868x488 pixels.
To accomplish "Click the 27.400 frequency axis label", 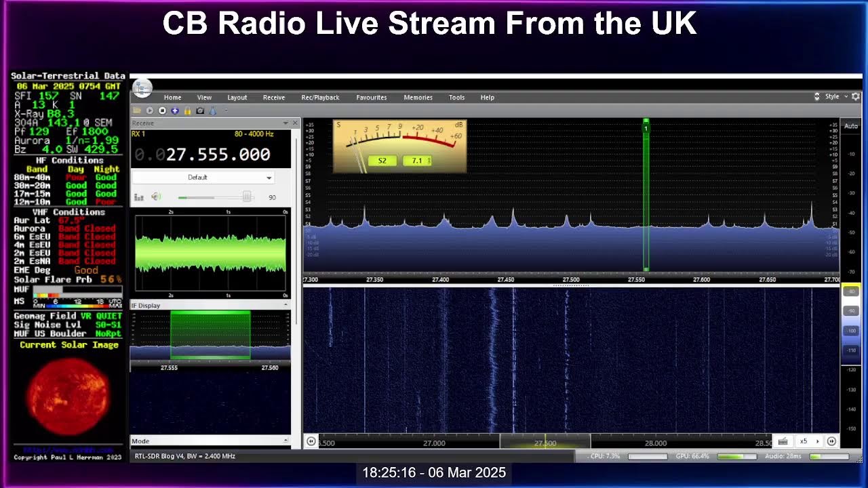I will (x=440, y=279).
